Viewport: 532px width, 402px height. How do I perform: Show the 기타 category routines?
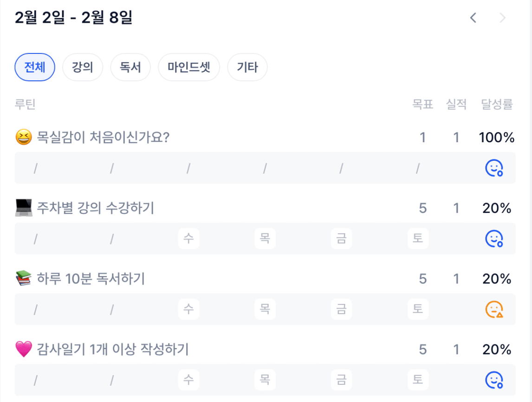[x=247, y=67]
